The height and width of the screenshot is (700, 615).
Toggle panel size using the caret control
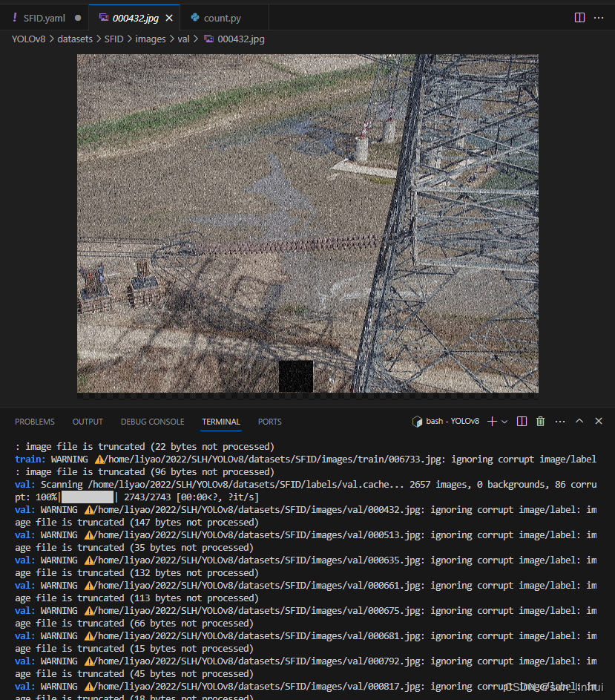[579, 421]
